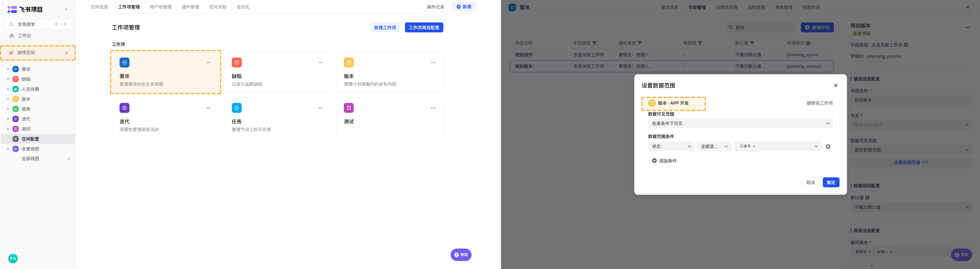
Task: Filter by 授权角色 column funnel icon
Action: tap(640, 43)
